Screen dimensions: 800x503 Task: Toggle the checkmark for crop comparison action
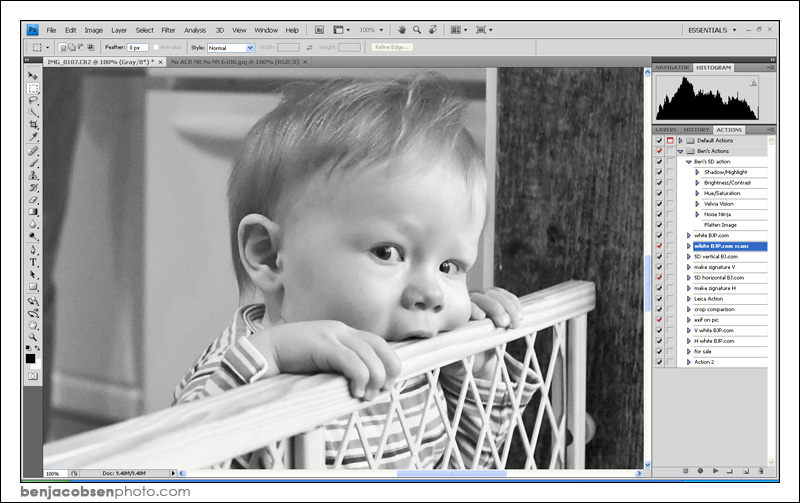tap(659, 309)
